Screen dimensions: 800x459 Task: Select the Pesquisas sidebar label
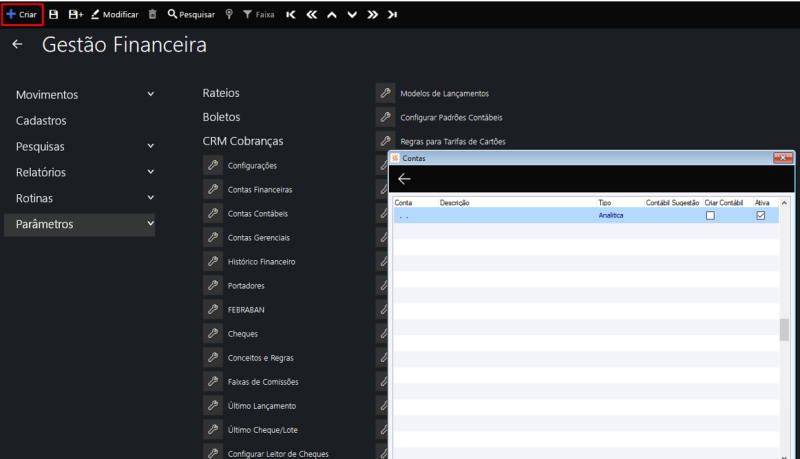pyautogui.click(x=40, y=147)
